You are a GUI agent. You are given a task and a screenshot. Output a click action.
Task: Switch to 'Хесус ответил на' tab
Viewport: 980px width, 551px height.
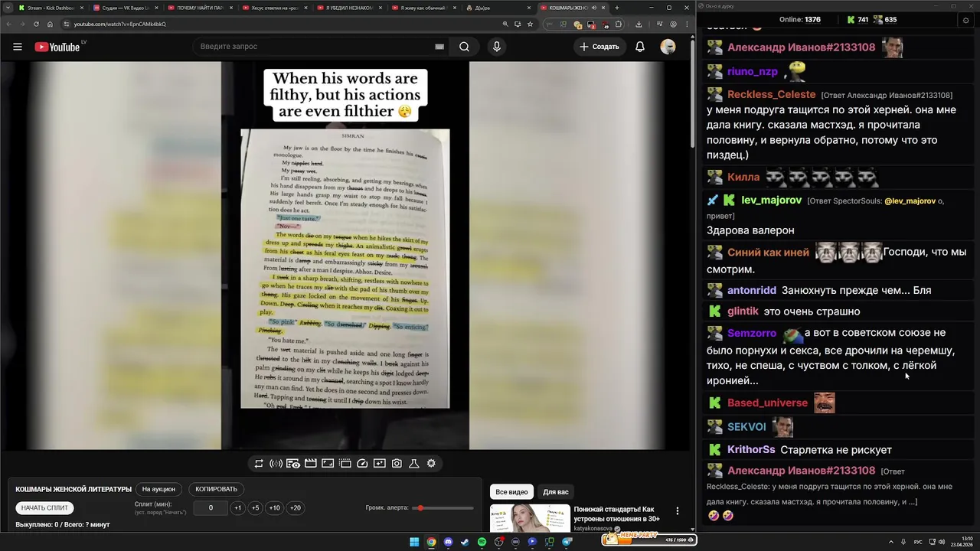273,8
